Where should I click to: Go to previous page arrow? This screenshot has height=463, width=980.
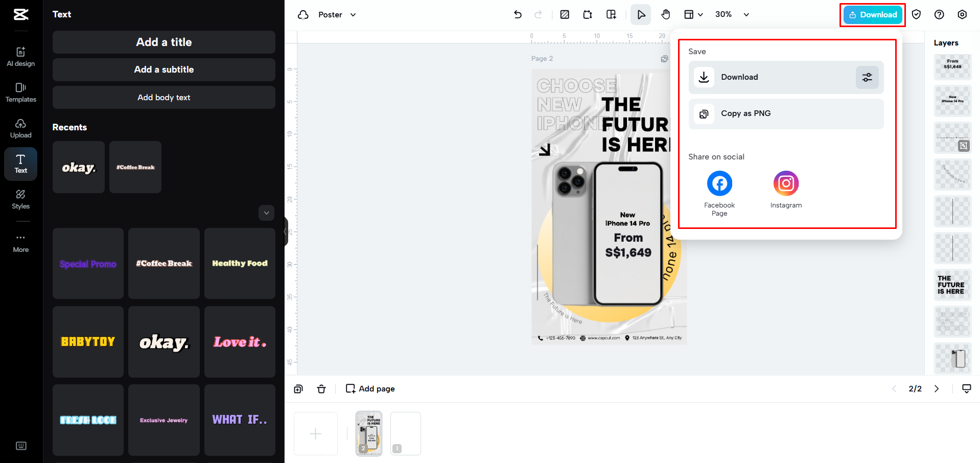pos(894,389)
